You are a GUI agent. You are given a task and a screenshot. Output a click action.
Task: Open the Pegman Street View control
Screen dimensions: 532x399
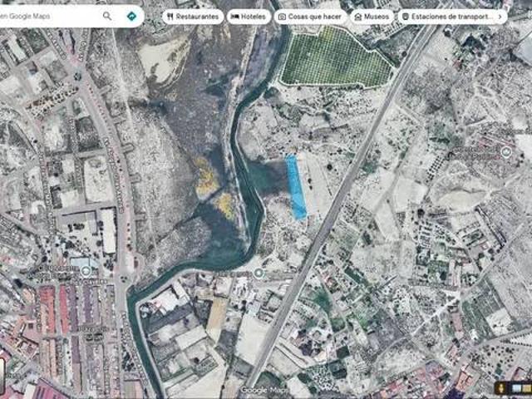(501, 387)
